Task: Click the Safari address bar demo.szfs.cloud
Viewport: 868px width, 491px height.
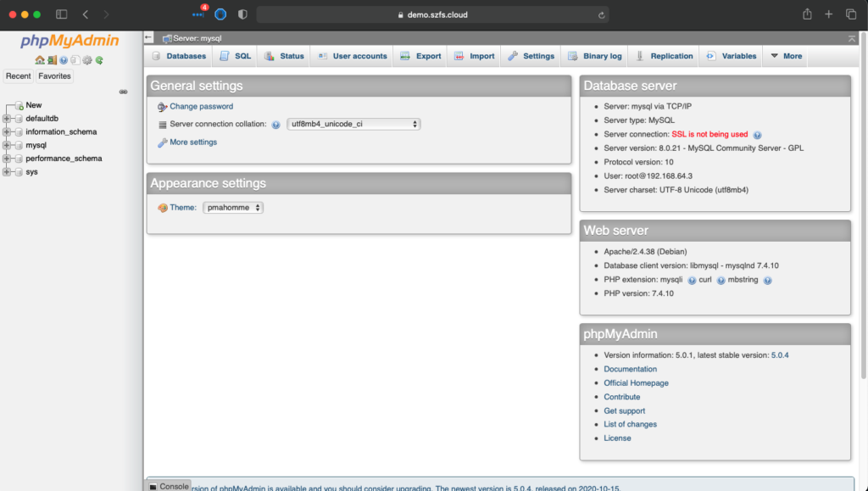Action: tap(432, 15)
